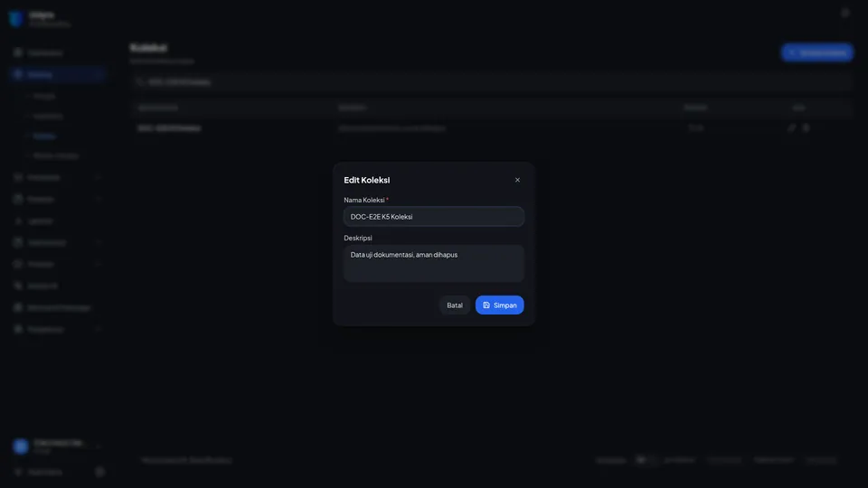Click the "Deskripsi" field label
This screenshot has height=488, width=868.
(x=358, y=238)
